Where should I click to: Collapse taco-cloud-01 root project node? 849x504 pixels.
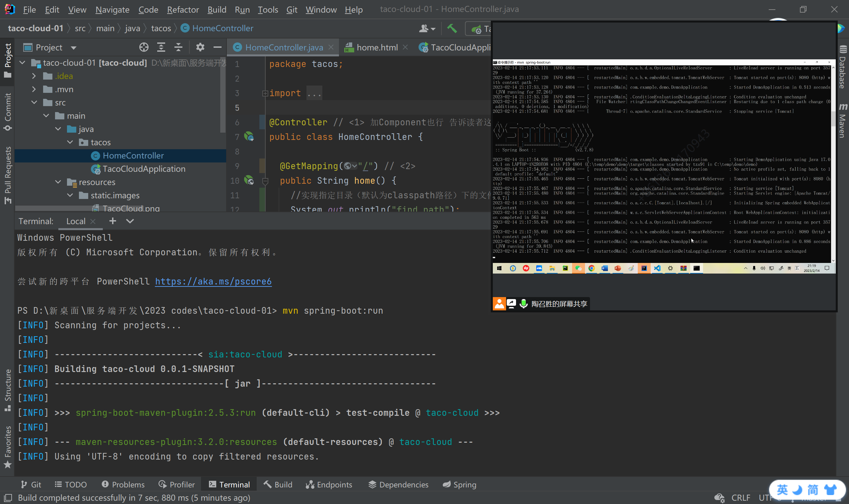(23, 63)
